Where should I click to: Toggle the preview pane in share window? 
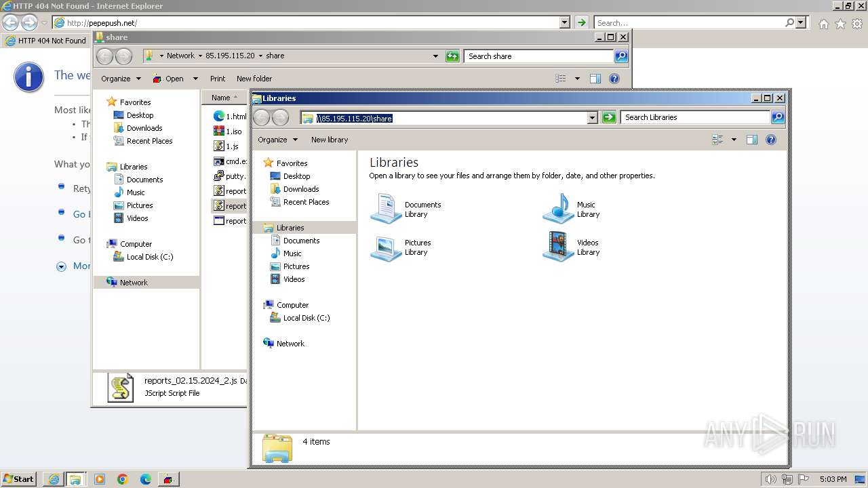click(x=595, y=79)
